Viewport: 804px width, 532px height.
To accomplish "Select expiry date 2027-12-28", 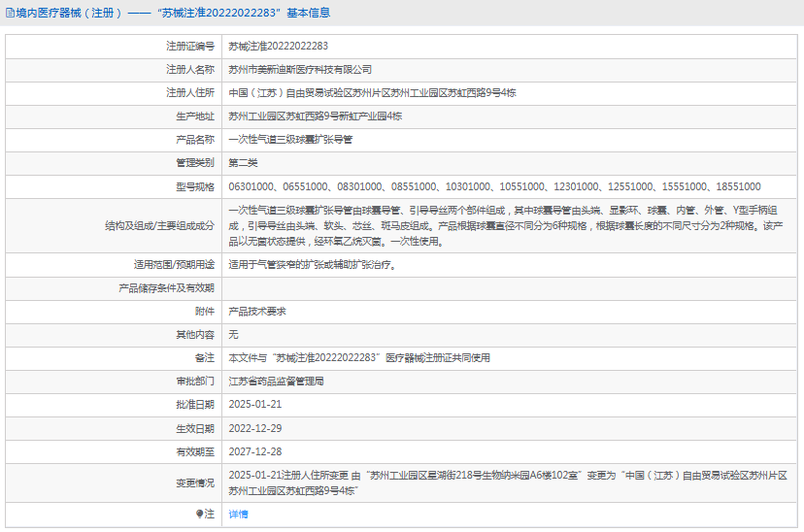I will tap(254, 452).
